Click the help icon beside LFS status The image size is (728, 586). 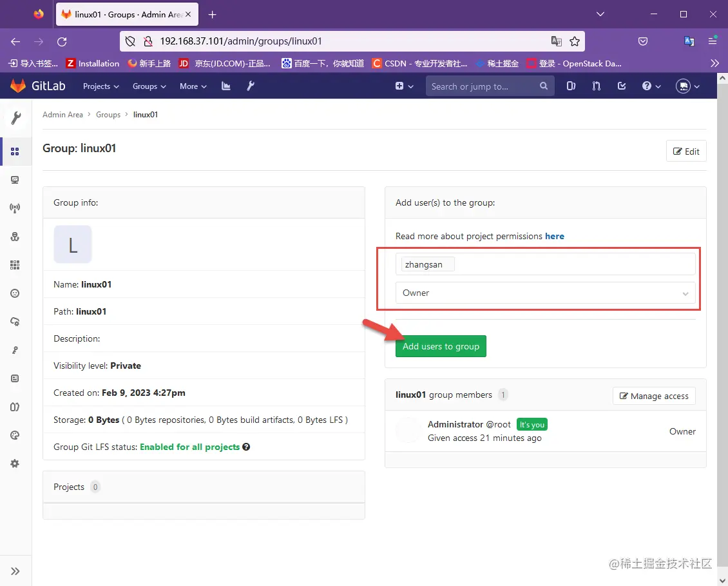(246, 447)
